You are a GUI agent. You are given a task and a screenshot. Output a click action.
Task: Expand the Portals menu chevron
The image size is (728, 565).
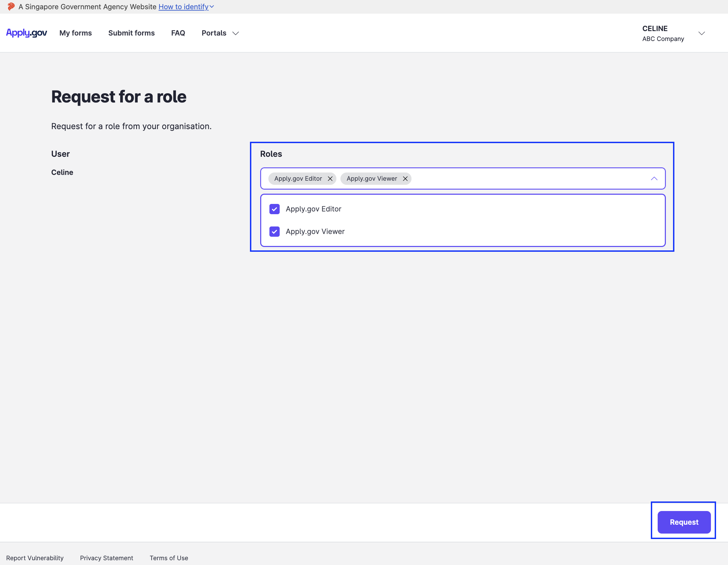pos(236,33)
